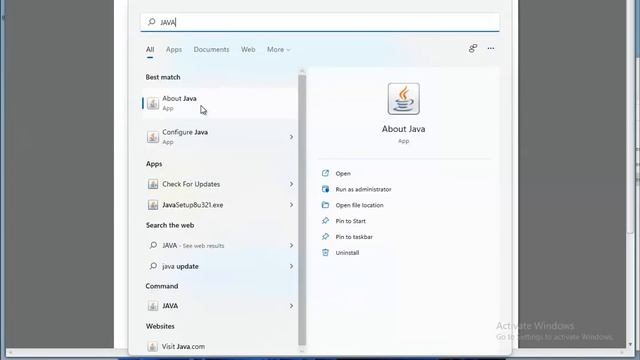This screenshot has width=640, height=360.
Task: Click the JAVA command icon
Action: 153,306
